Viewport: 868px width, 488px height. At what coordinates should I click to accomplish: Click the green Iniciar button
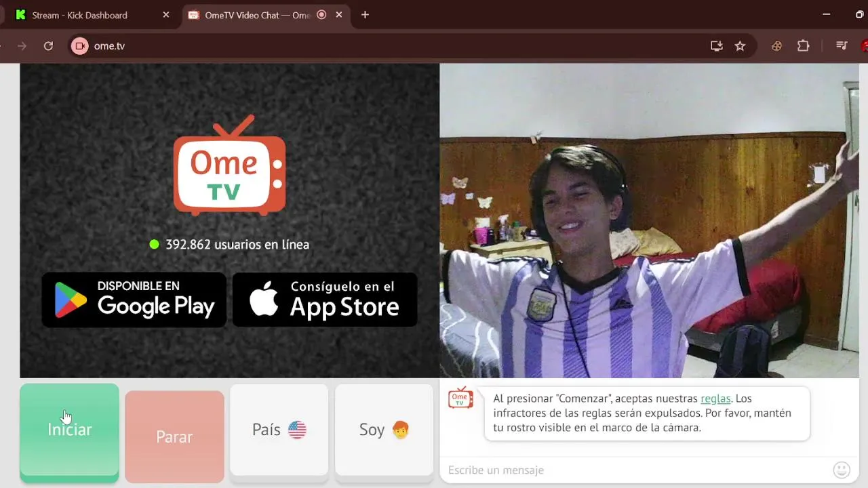pyautogui.click(x=69, y=432)
